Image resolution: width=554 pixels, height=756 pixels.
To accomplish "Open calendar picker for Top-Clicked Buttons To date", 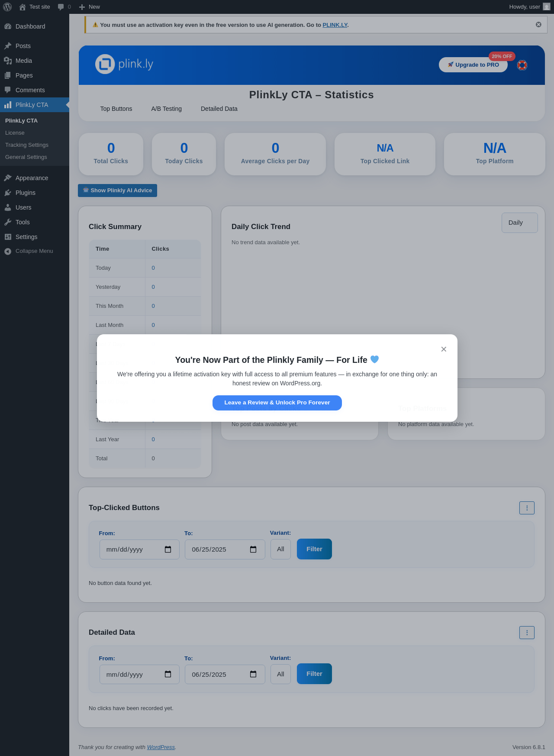I will click(x=253, y=549).
